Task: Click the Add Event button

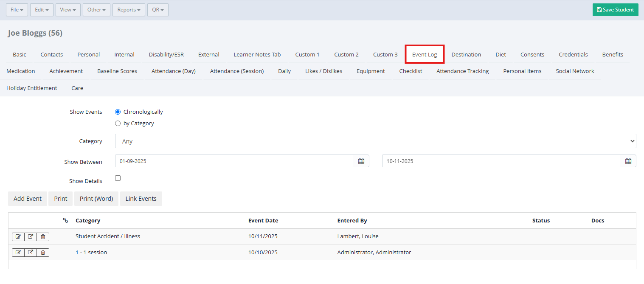Action: coord(28,199)
